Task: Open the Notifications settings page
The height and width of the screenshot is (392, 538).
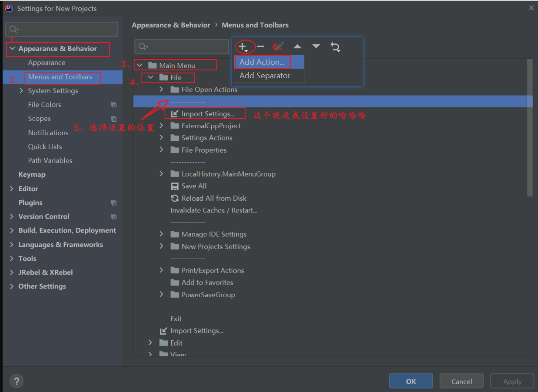Action: tap(48, 133)
